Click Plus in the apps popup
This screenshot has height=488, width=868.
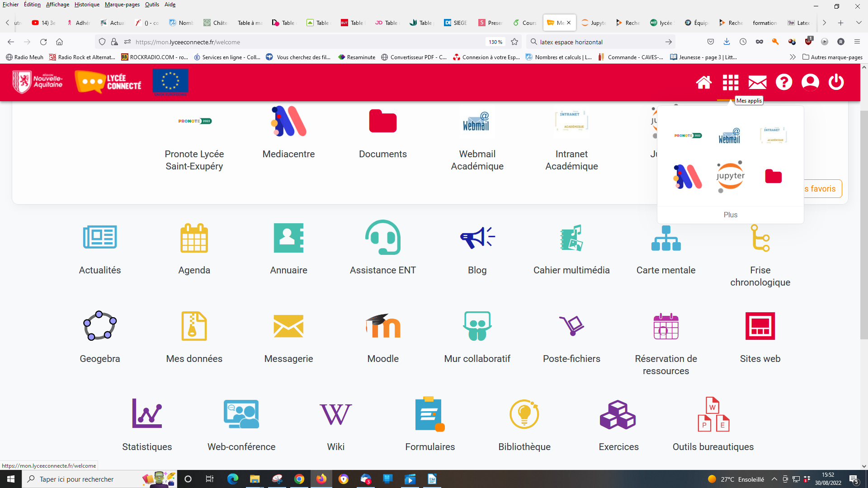click(730, 215)
